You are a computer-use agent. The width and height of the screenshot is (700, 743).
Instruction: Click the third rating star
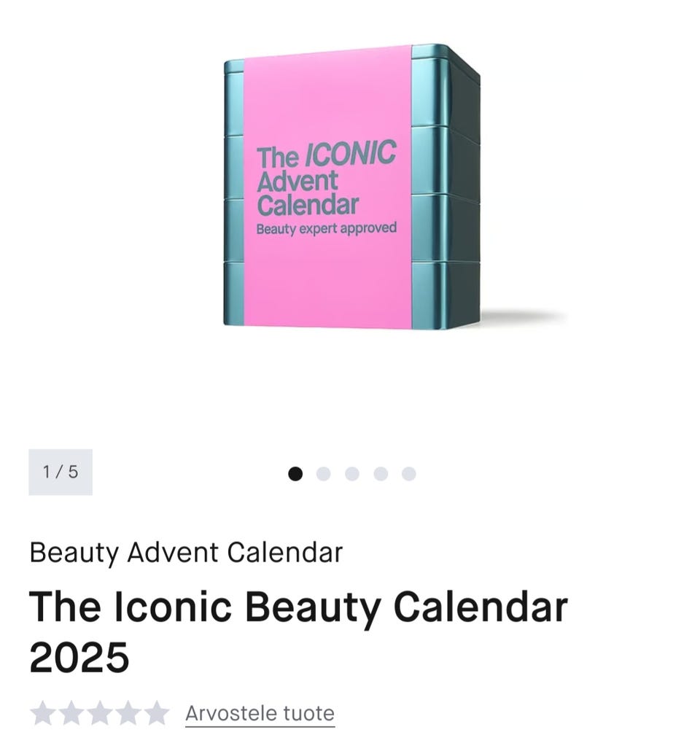pos(100,714)
